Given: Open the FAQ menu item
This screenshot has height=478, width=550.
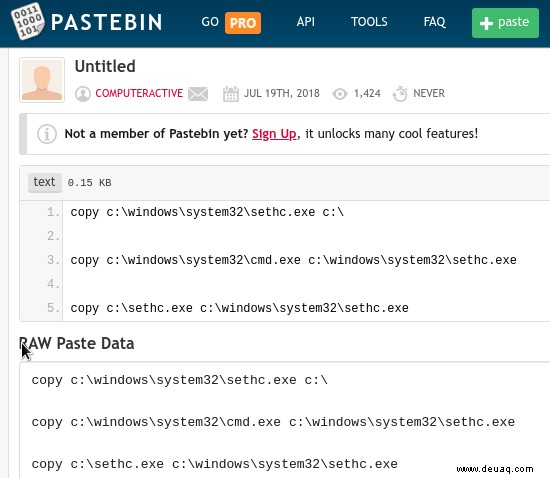Looking at the screenshot, I should 434,22.
